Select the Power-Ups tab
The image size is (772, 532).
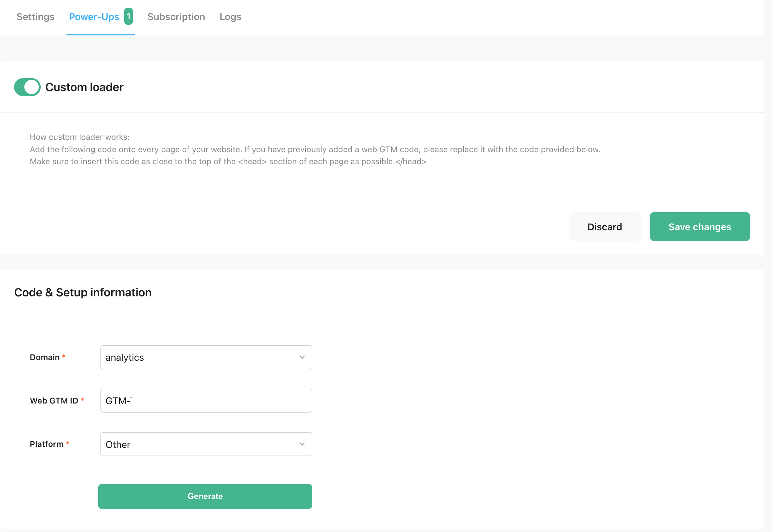pyautogui.click(x=94, y=17)
